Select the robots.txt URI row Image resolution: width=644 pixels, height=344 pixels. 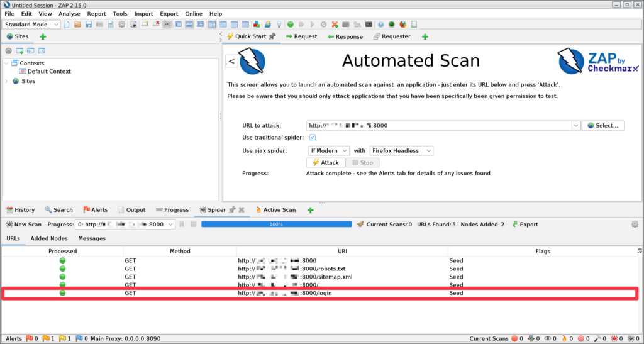[320, 269]
